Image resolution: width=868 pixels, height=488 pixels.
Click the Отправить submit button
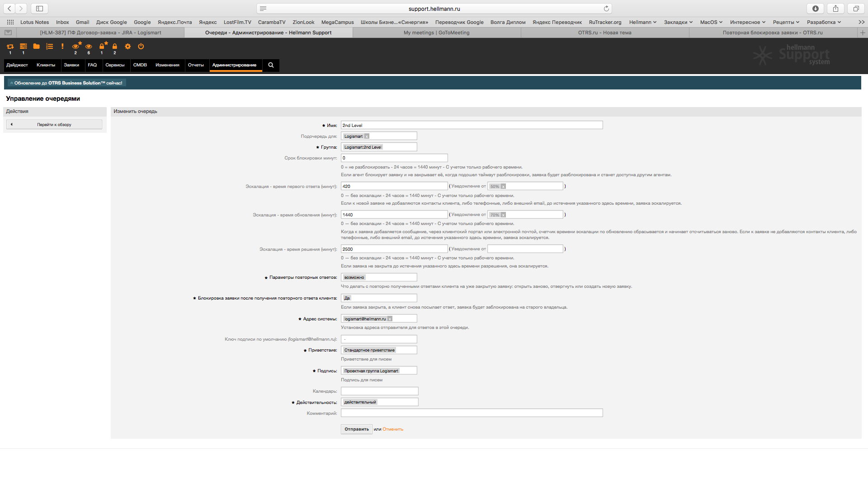pos(357,429)
